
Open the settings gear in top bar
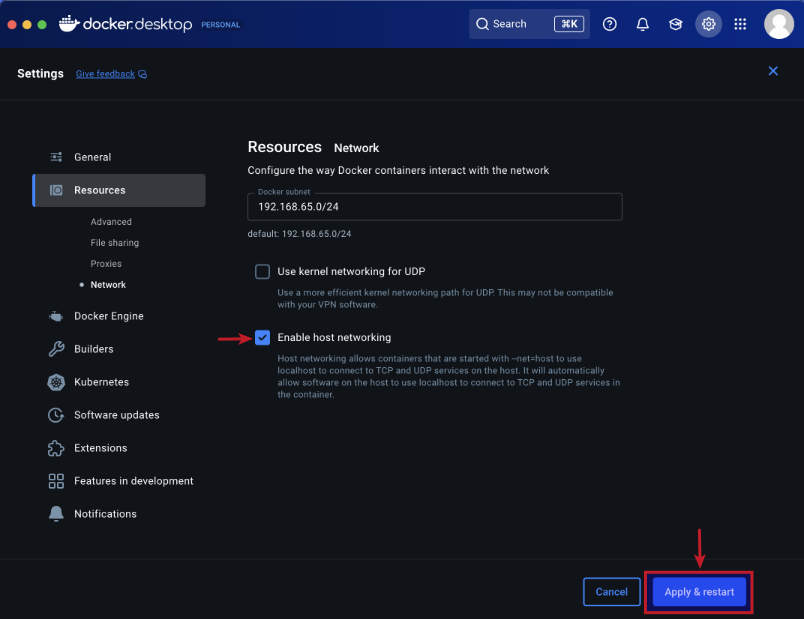pos(708,23)
